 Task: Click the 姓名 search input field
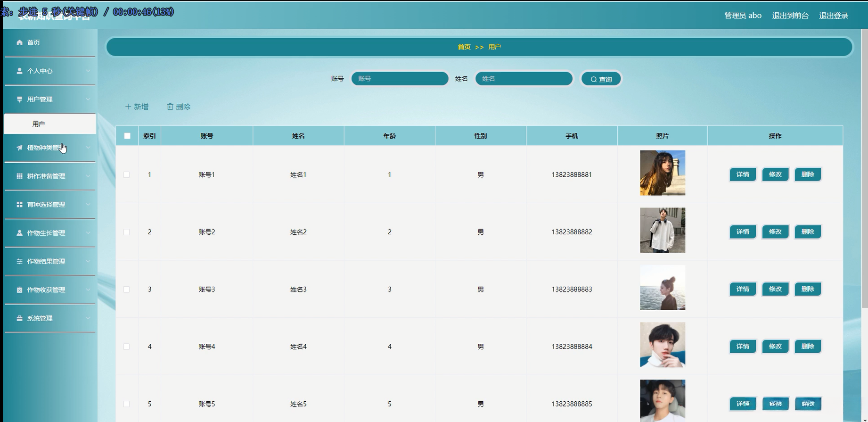(x=524, y=79)
